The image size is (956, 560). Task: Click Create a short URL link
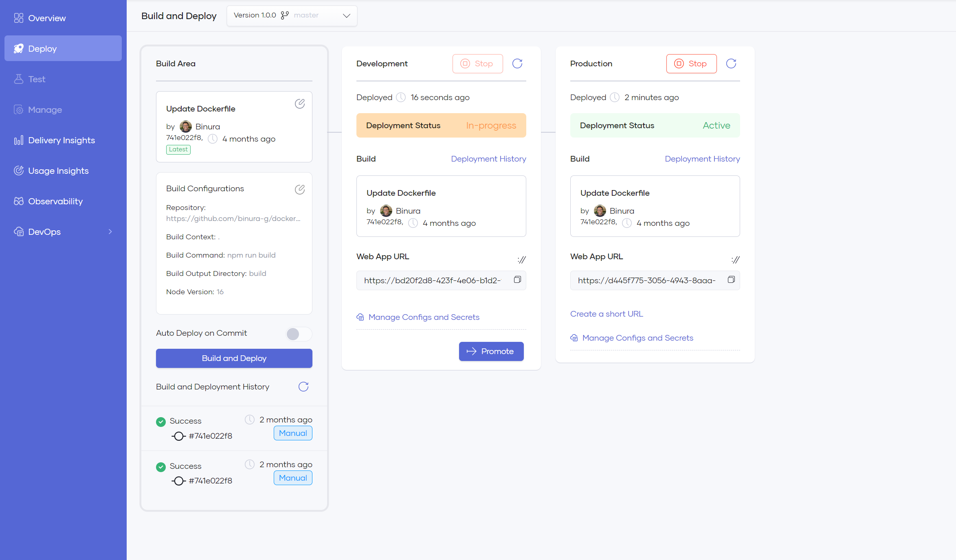tap(607, 314)
